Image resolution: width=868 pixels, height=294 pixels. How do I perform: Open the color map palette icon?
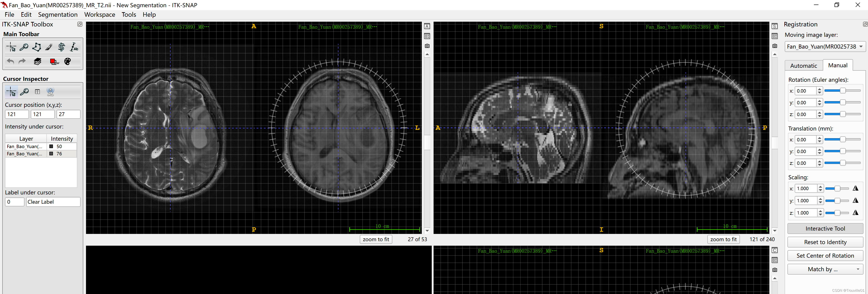click(x=67, y=62)
